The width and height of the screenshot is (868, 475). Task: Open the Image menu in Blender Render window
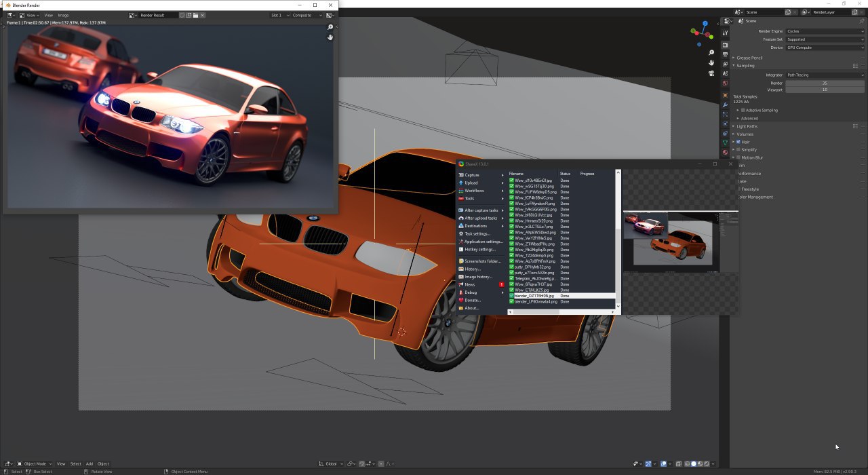pyautogui.click(x=63, y=15)
